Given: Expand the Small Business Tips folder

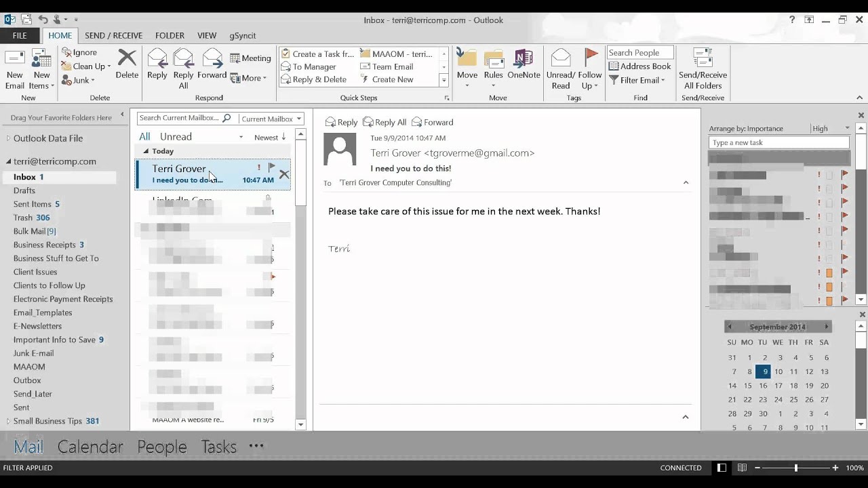Looking at the screenshot, I should 9,421.
